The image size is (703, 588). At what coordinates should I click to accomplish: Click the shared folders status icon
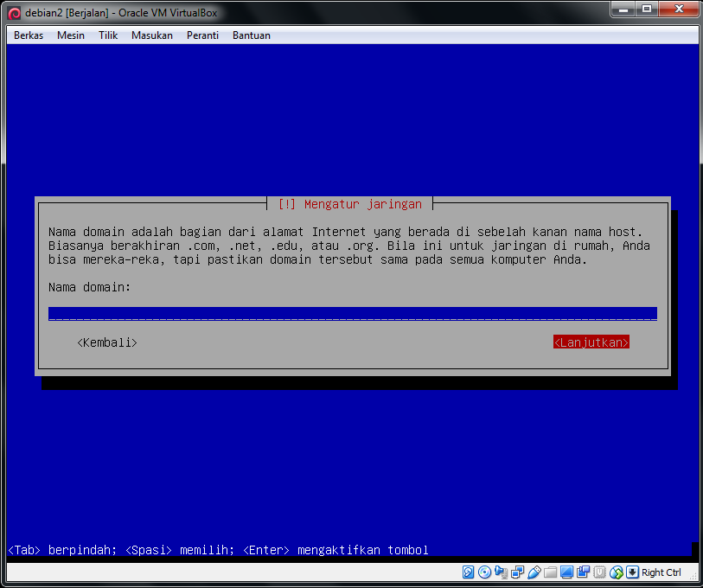[x=550, y=572]
